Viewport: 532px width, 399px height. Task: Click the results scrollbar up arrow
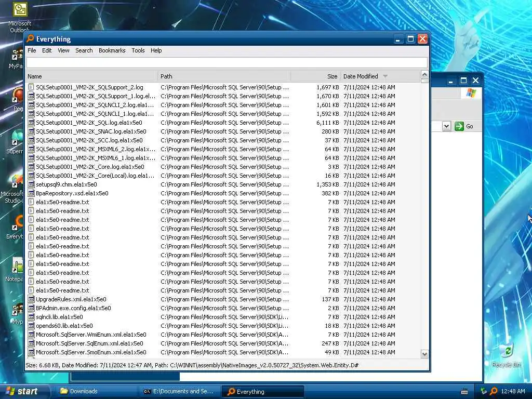(x=424, y=75)
